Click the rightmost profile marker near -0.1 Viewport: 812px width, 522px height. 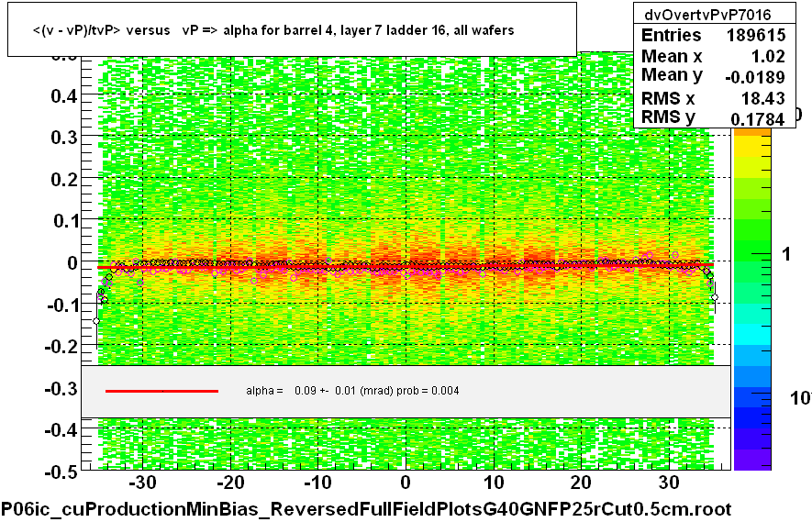[x=715, y=297]
